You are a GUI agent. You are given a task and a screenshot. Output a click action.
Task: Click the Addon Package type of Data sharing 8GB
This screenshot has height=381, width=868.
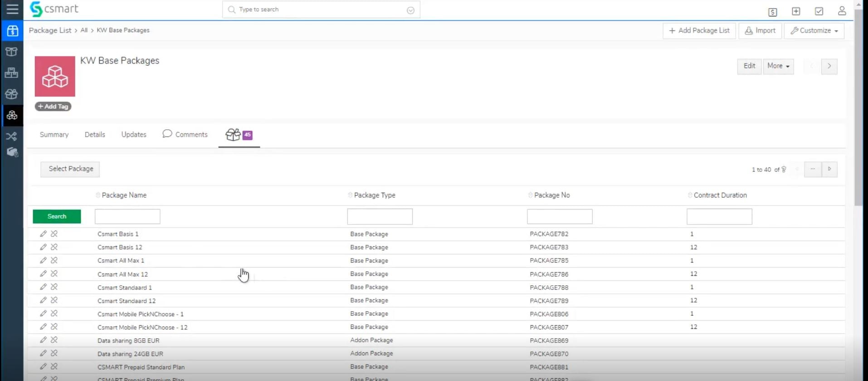[371, 340]
